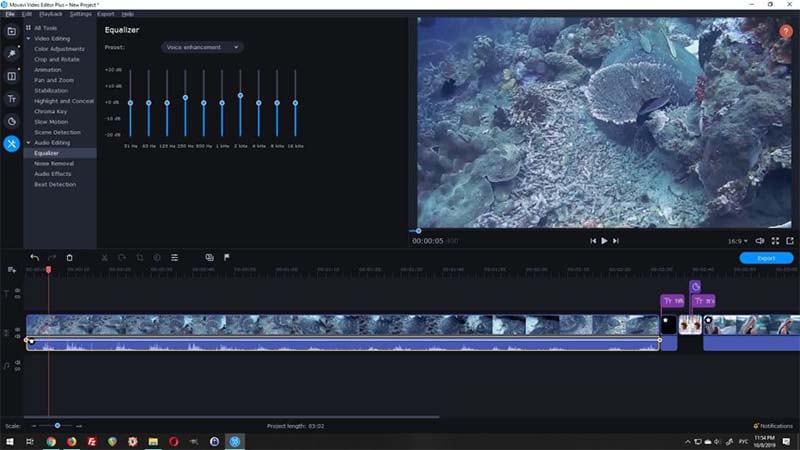The height and width of the screenshot is (450, 800).
Task: Delete selected clip with trash icon
Action: pos(69,258)
